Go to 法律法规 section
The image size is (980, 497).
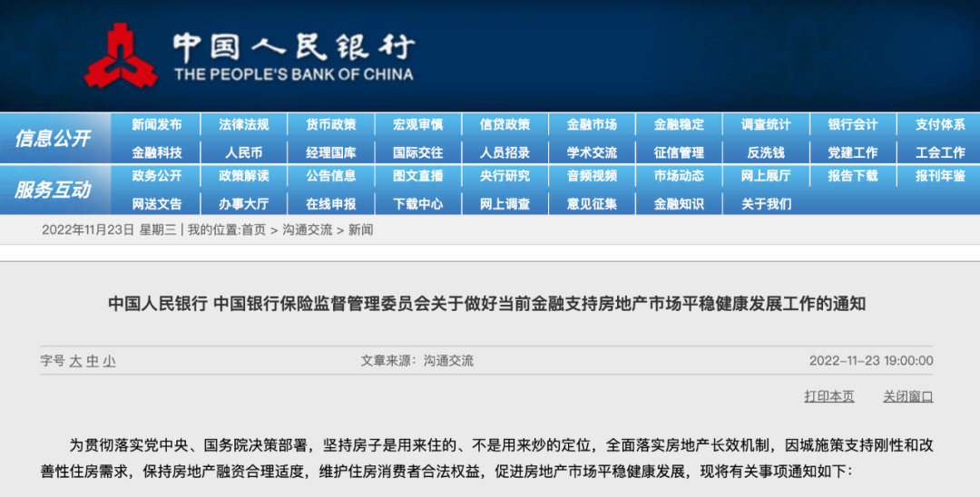click(243, 125)
